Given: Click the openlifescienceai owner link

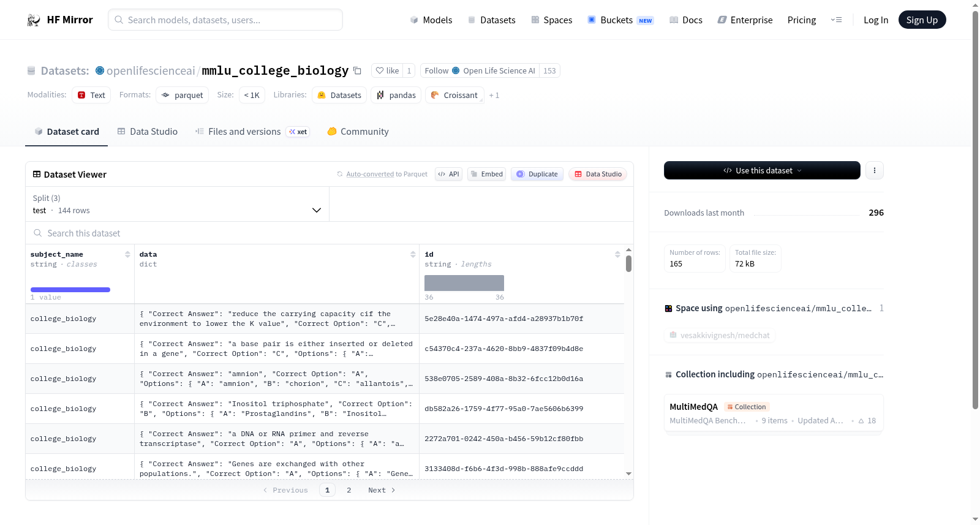Looking at the screenshot, I should (151, 70).
